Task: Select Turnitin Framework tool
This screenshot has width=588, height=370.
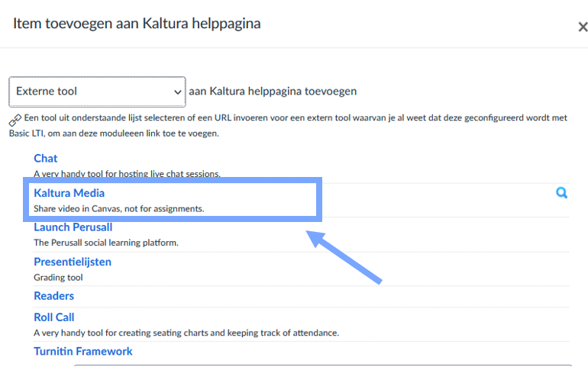Action: (83, 351)
